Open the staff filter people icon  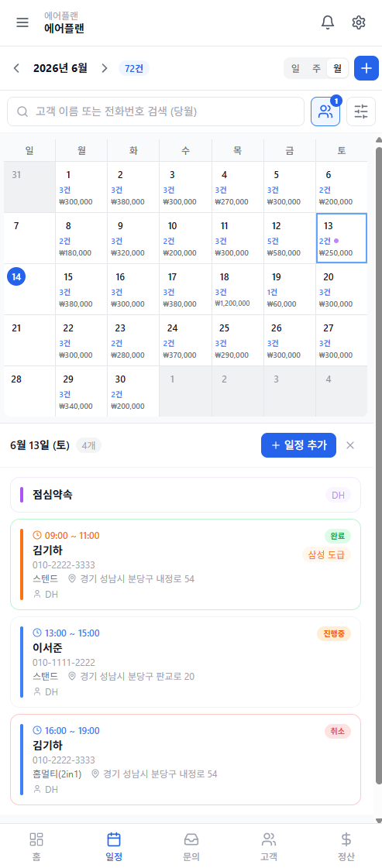click(325, 112)
